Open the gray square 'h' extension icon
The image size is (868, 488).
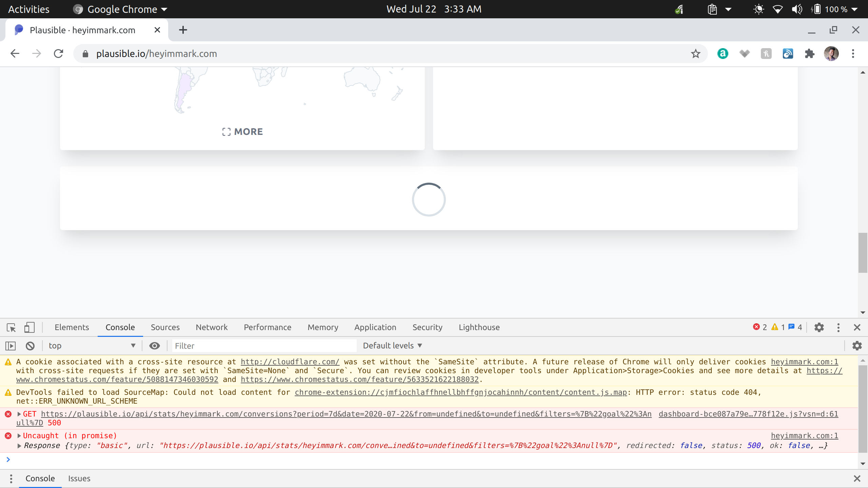click(766, 54)
